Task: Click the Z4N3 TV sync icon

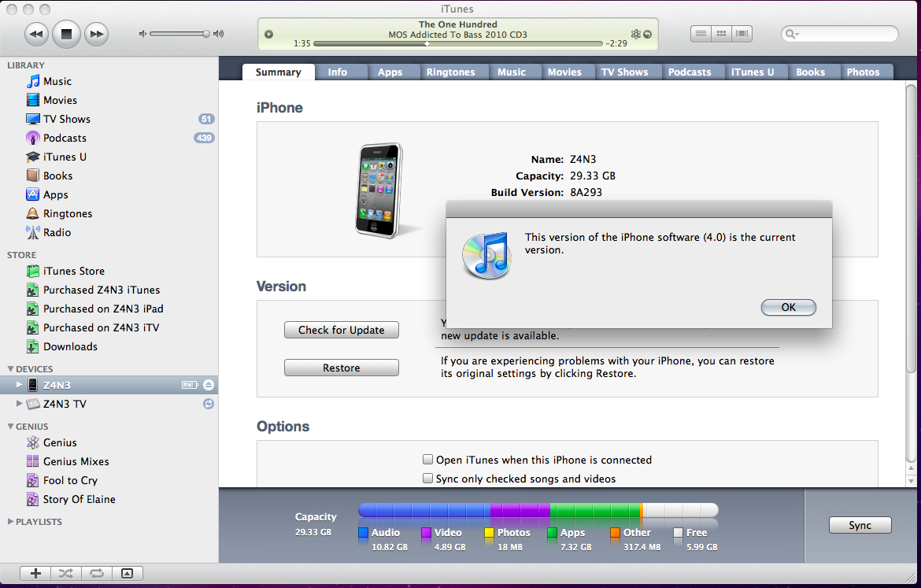Action: (209, 404)
